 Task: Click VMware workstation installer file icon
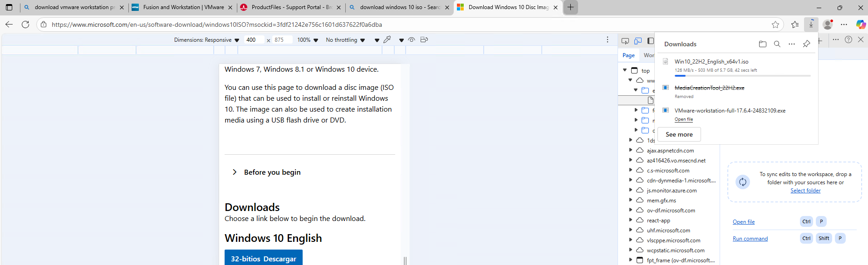coord(666,110)
